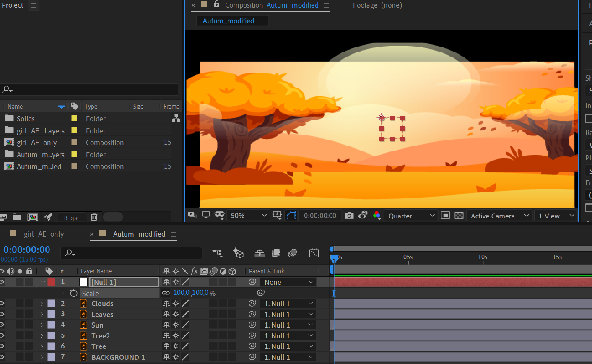592x364 pixels.
Task: Delete selected project item with trash icon
Action: click(x=94, y=217)
